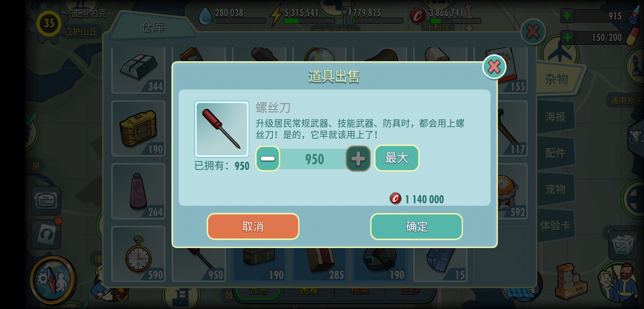Select the duct tape brick item 344

click(139, 70)
